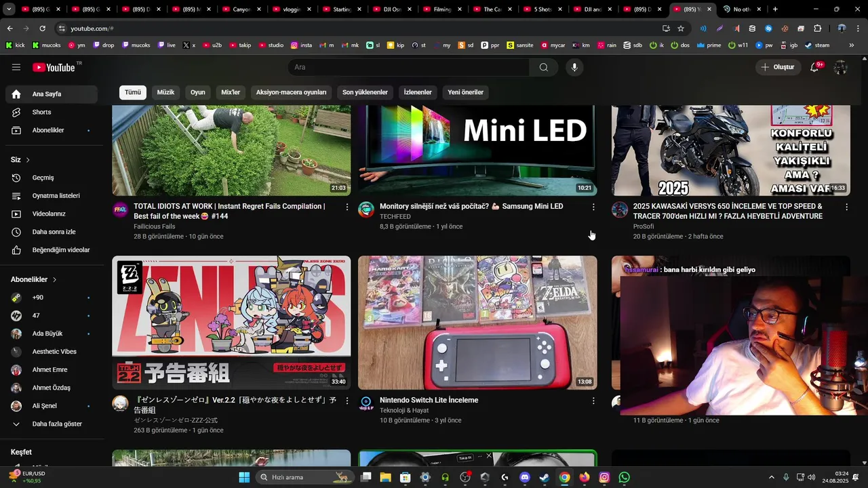Open Zenless Zone Zero video thumbnail
This screenshot has width=868, height=488.
[x=231, y=323]
